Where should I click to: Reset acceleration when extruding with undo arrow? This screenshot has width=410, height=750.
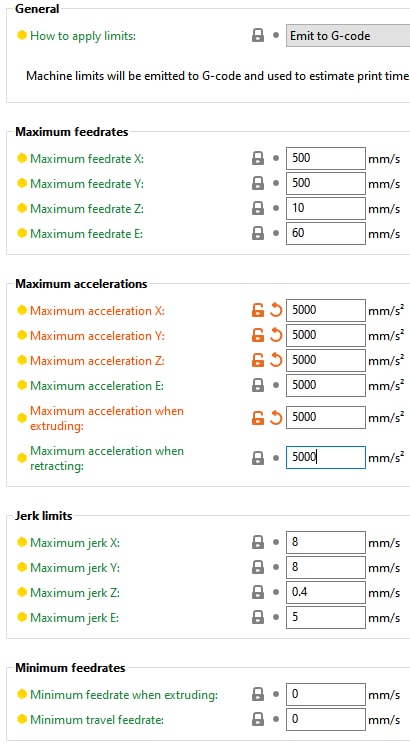pos(276,418)
